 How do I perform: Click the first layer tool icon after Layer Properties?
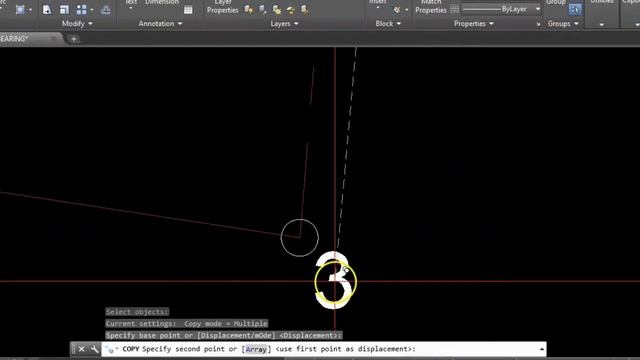pos(249,10)
